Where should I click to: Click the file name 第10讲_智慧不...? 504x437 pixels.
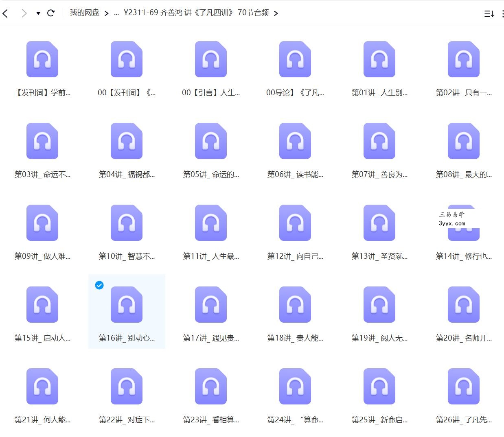click(x=127, y=256)
